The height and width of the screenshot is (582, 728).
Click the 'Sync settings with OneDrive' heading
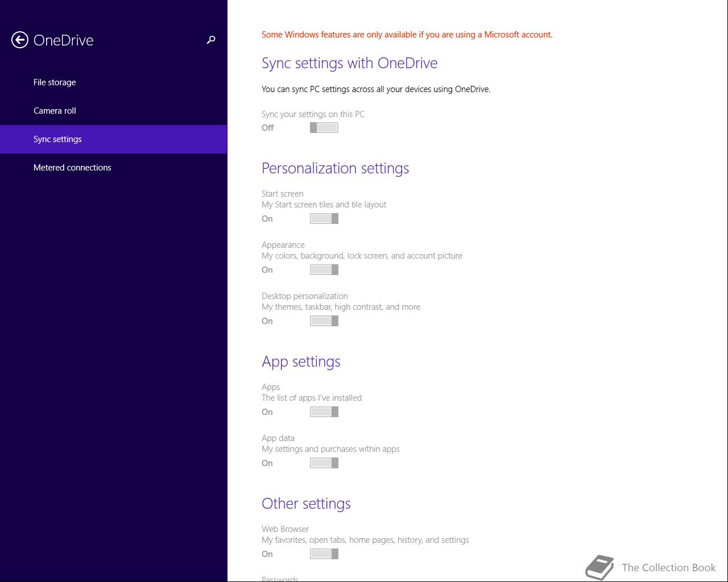click(349, 63)
